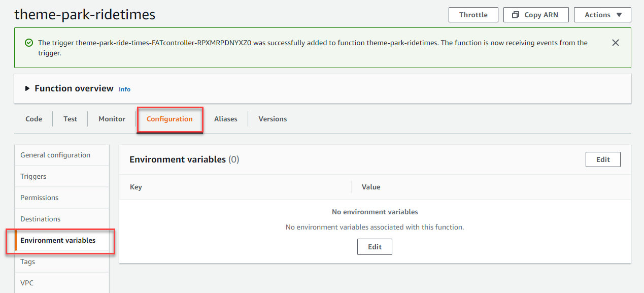This screenshot has height=293, width=644.
Task: Open Triggers in the configuration sidebar
Action: pyautogui.click(x=33, y=176)
